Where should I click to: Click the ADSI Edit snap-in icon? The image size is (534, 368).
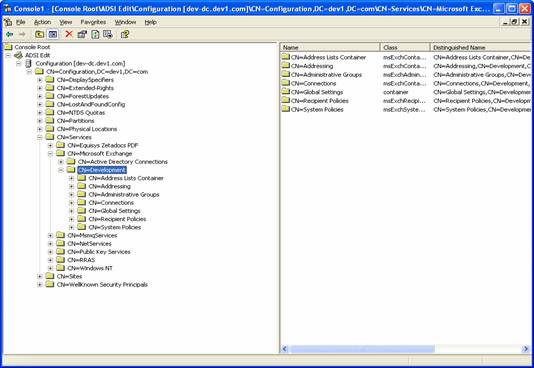tap(18, 55)
